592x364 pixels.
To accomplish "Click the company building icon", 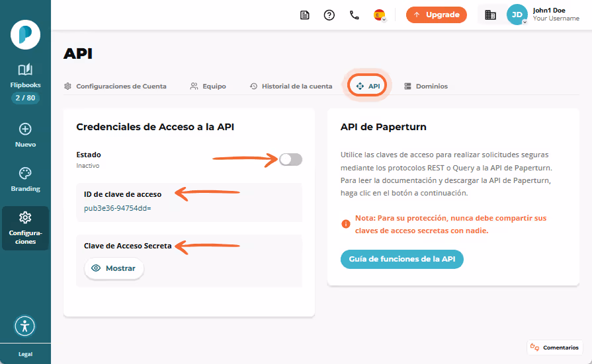I will 490,15.
